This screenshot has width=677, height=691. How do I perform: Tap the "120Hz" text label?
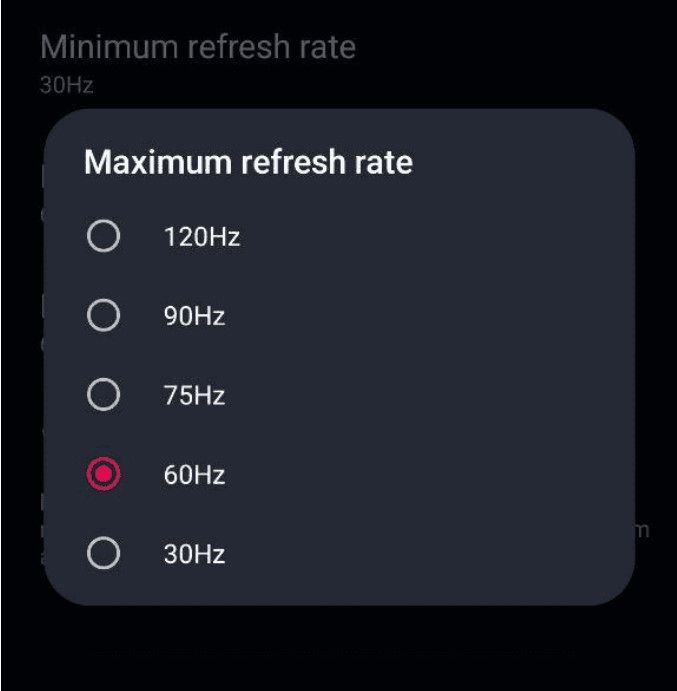202,238
